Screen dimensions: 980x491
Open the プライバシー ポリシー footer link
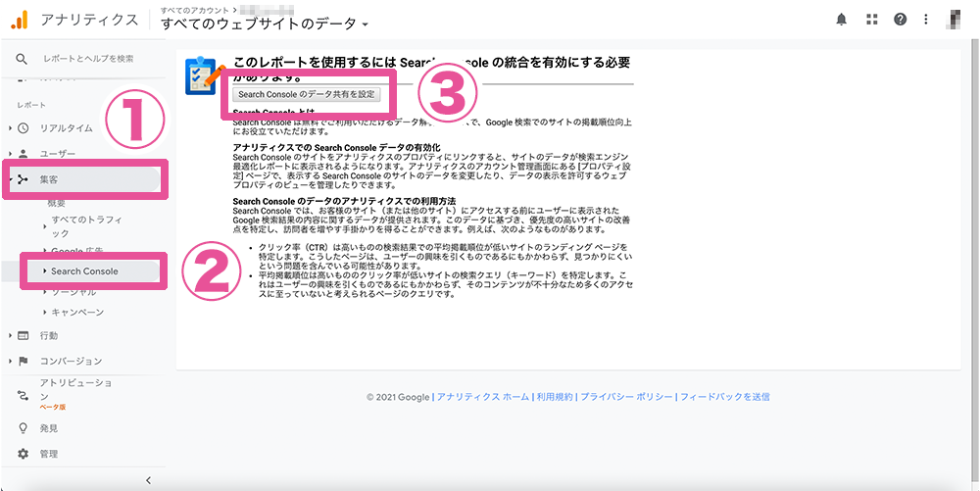tap(626, 397)
